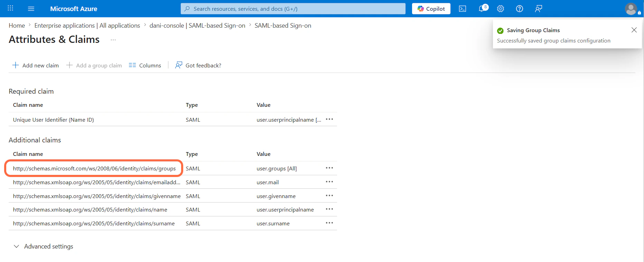
Task: Open the Columns chooser
Action: point(145,65)
